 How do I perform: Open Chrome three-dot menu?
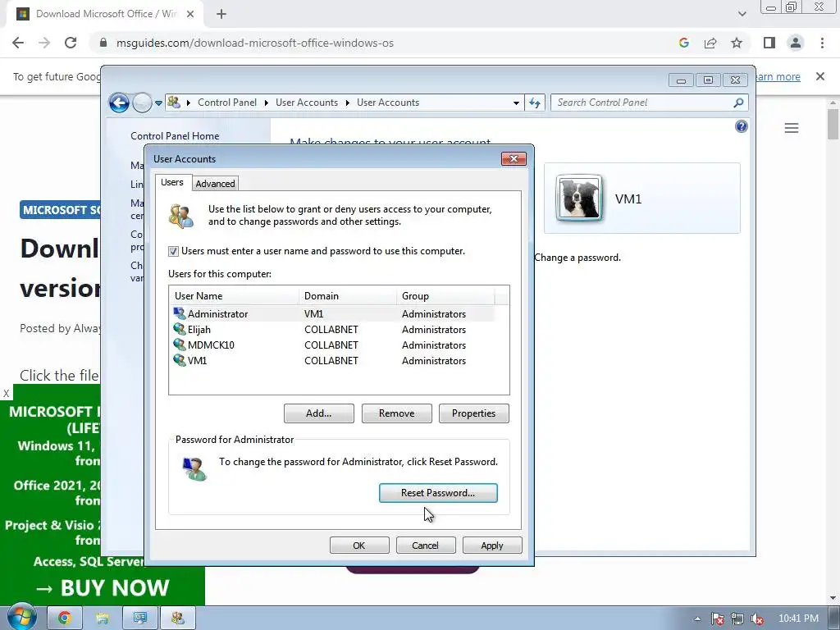(x=822, y=43)
